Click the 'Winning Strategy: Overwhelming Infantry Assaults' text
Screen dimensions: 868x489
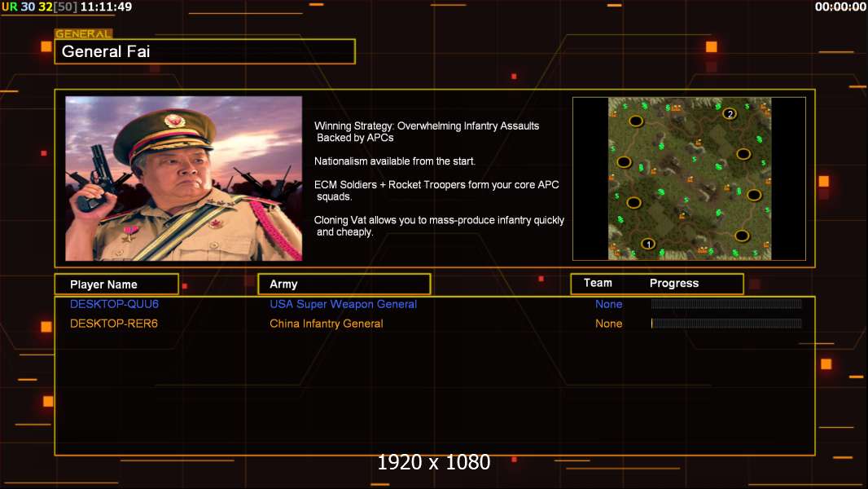click(427, 126)
